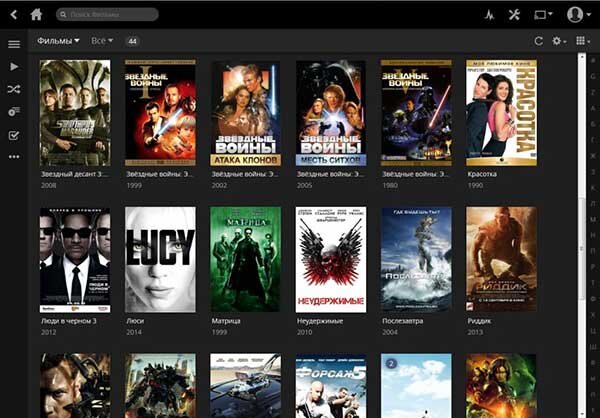Open the Месть ситхов poster
Viewport: 600px width, 418px height.
point(331,113)
